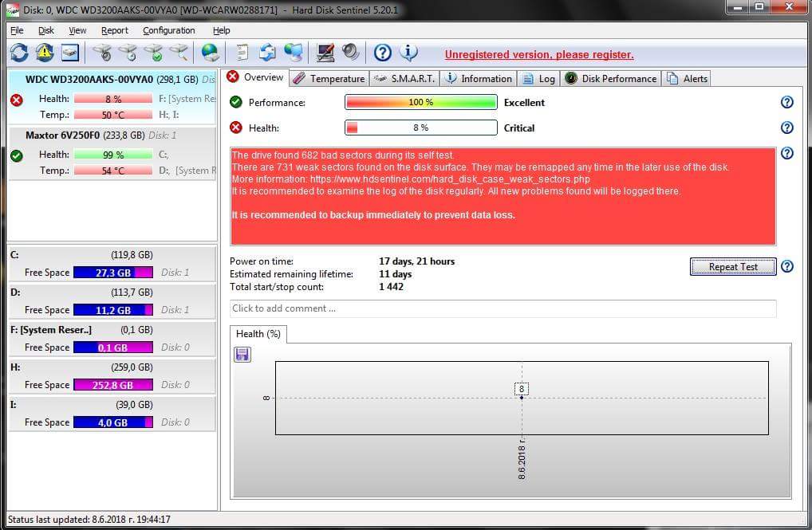Click the text report document toolbar icon
The height and width of the screenshot is (530, 812).
[242, 53]
